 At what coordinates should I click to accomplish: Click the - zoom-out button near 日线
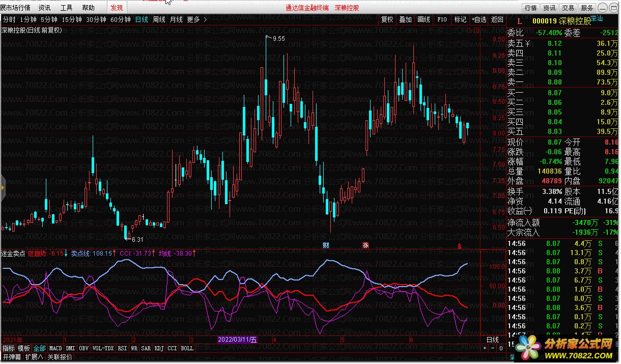[493, 349]
